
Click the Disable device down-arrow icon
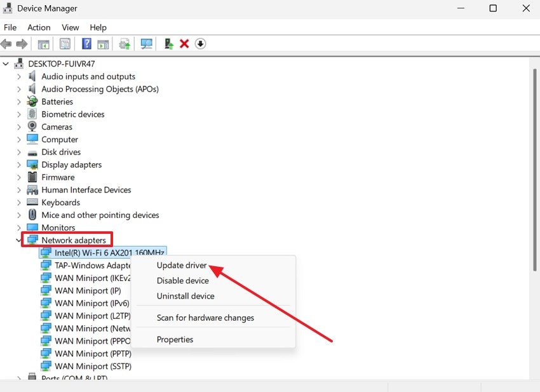(x=200, y=44)
